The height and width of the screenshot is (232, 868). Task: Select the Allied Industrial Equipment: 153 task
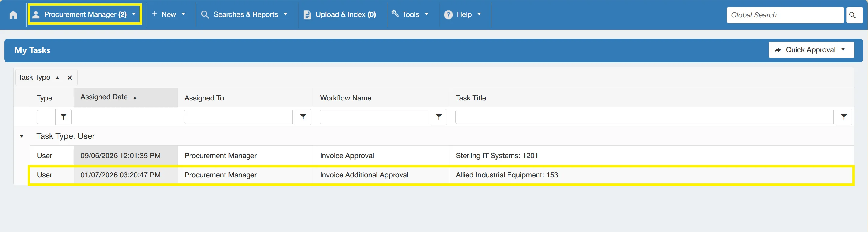[x=507, y=175]
